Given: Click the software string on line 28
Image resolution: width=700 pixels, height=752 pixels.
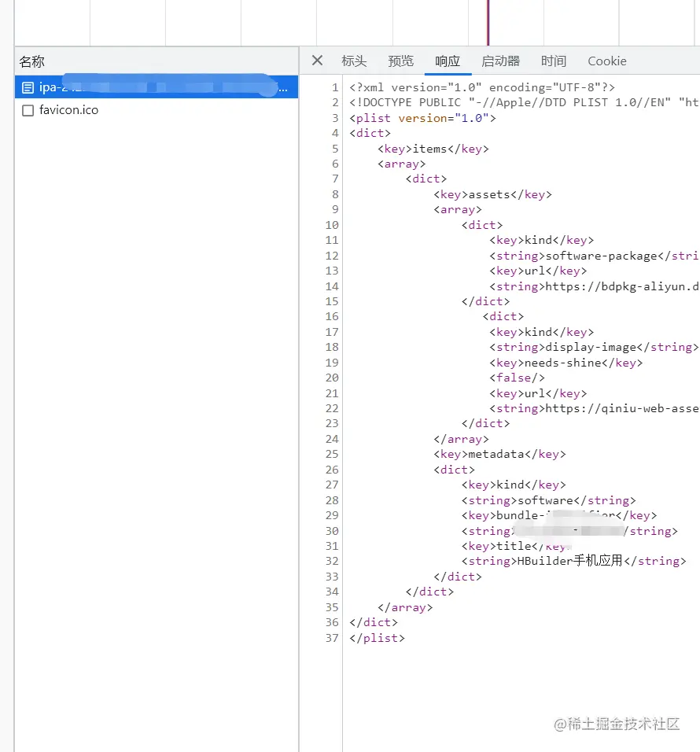Looking at the screenshot, I should [548, 500].
